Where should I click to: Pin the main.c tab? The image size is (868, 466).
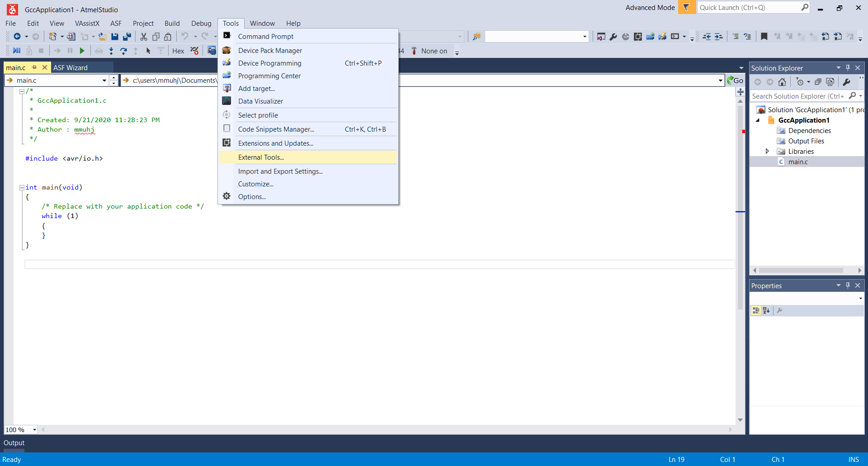(x=34, y=67)
